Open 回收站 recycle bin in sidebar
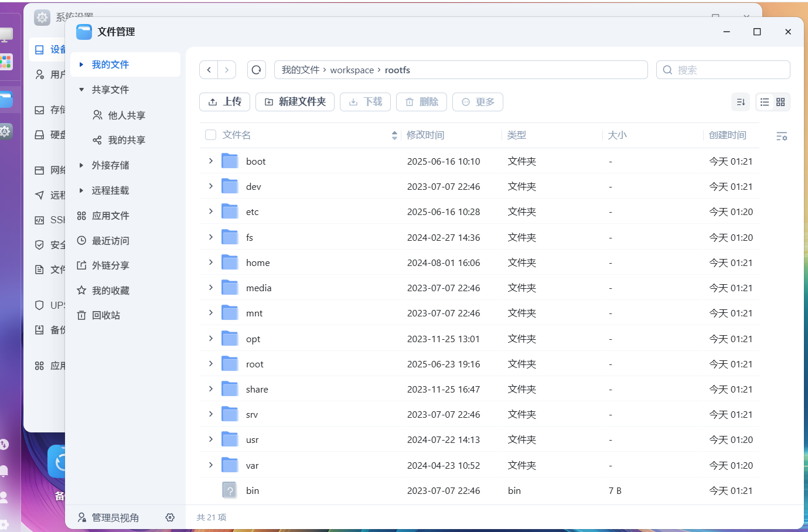Image resolution: width=808 pixels, height=532 pixels. click(106, 315)
